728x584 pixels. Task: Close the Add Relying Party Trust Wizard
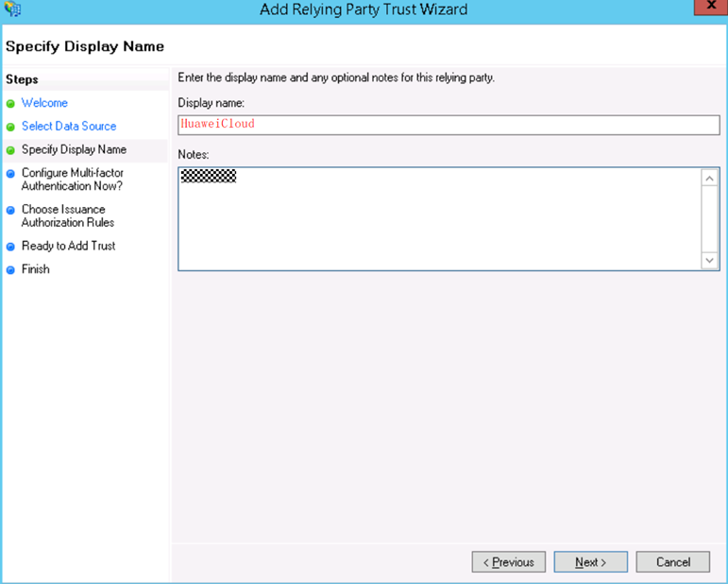pyautogui.click(x=710, y=7)
